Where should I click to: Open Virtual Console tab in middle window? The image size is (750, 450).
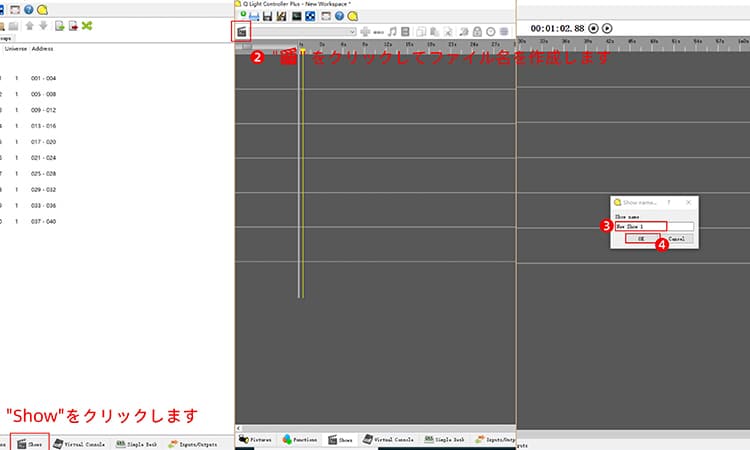pyautogui.click(x=388, y=439)
